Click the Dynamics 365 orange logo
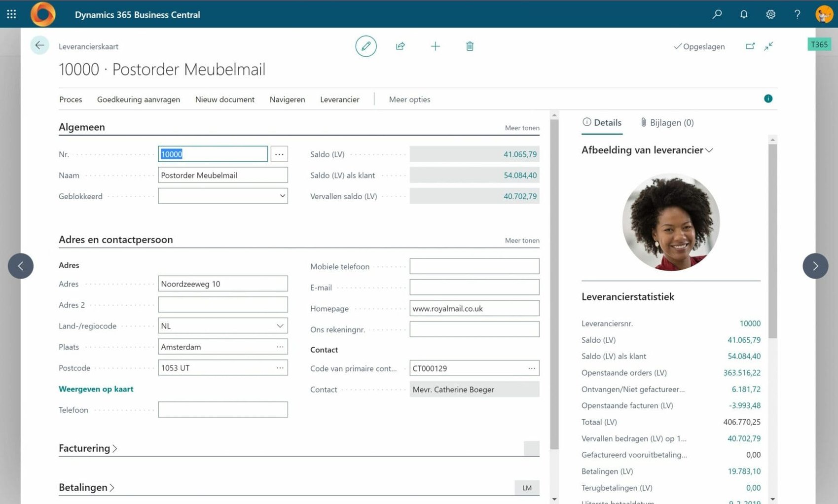This screenshot has height=504, width=838. [43, 14]
